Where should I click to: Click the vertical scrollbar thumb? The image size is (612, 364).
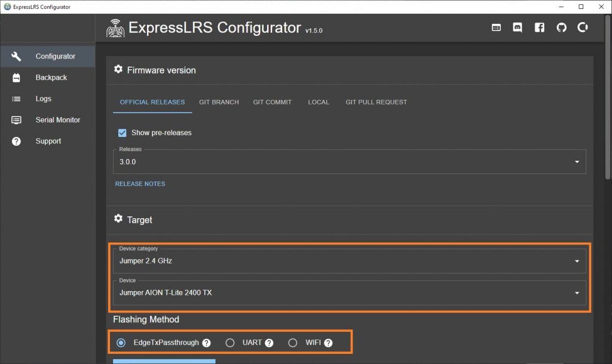(x=607, y=97)
